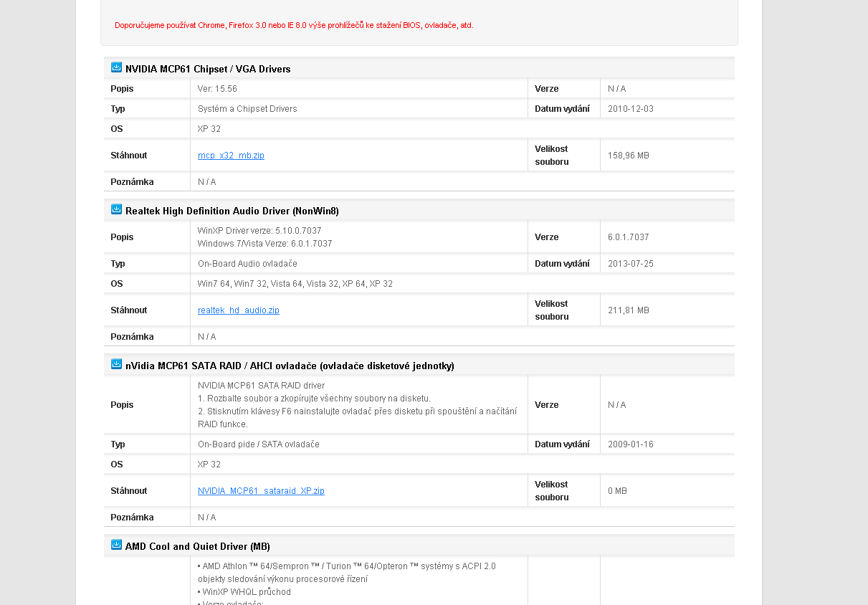Screen dimensions: 868x605
Task: Click the 2010-12-03 release date value
Action: click(631, 109)
